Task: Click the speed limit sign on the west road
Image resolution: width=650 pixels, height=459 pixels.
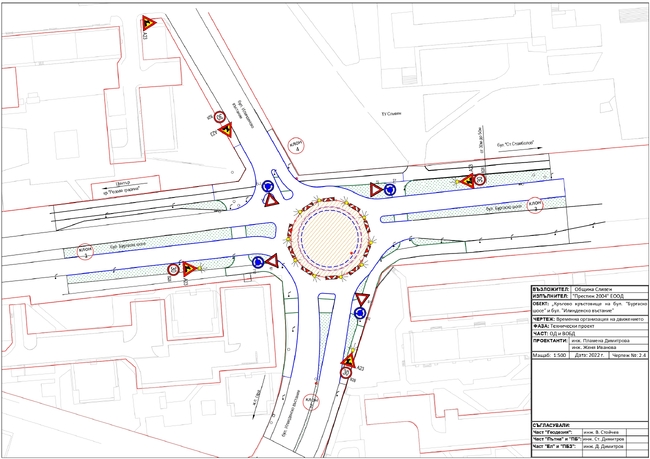Action: (174, 270)
